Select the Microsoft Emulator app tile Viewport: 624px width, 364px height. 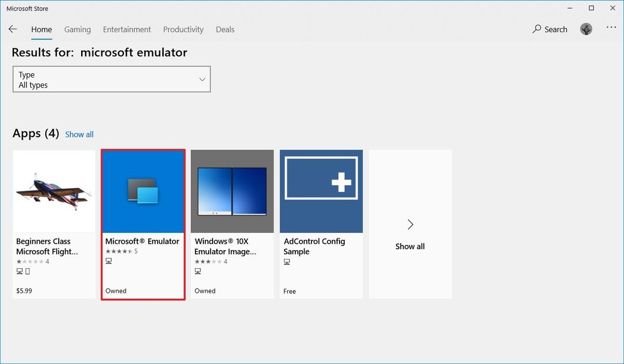point(143,191)
